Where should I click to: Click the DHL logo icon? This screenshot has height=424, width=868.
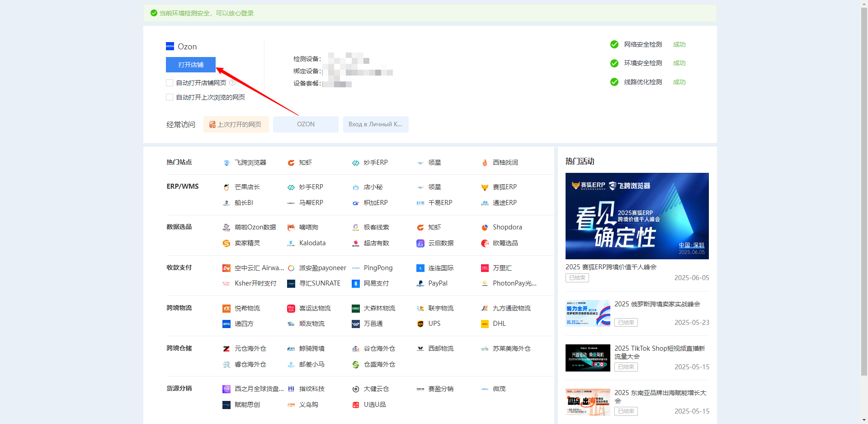pos(485,324)
